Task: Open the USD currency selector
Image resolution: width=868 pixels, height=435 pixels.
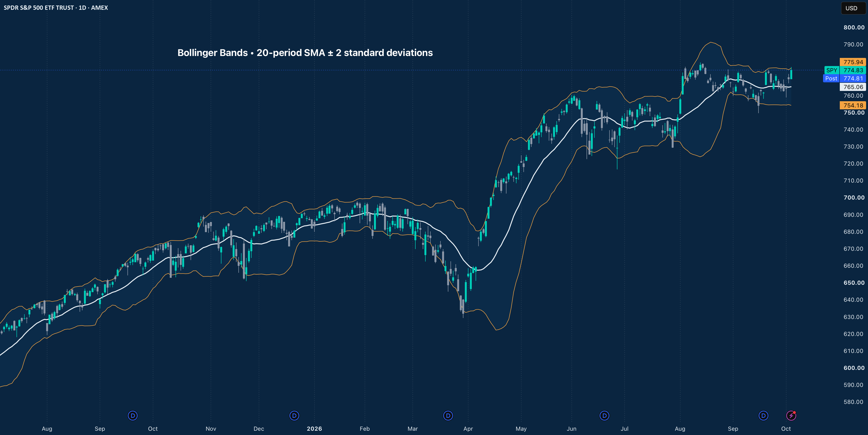Action: coord(853,8)
